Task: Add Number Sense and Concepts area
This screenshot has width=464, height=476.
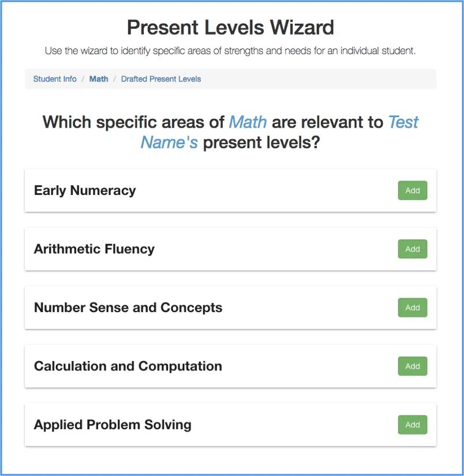Action: 412,308
